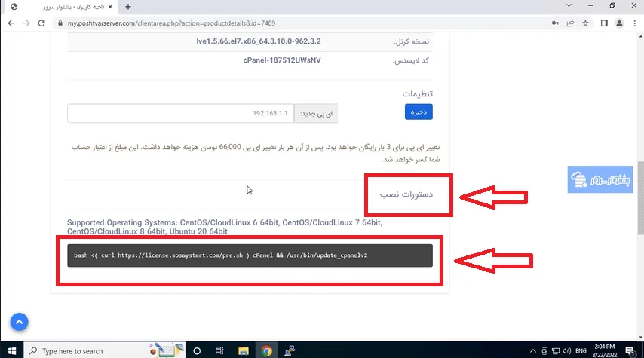The height and width of the screenshot is (358, 644).
Task: Open the clock showing 2:04 PM
Action: point(604,351)
